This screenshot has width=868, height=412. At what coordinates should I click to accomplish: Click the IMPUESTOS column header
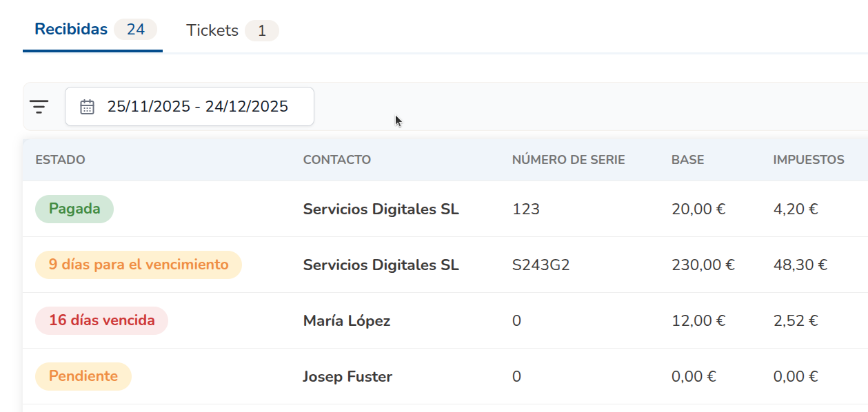pos(807,159)
